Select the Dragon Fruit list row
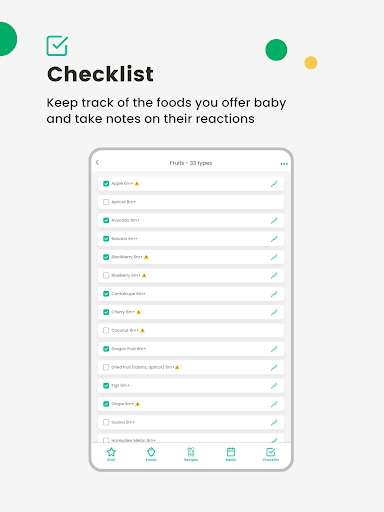Viewport: 384px width, 512px height. pyautogui.click(x=191, y=349)
